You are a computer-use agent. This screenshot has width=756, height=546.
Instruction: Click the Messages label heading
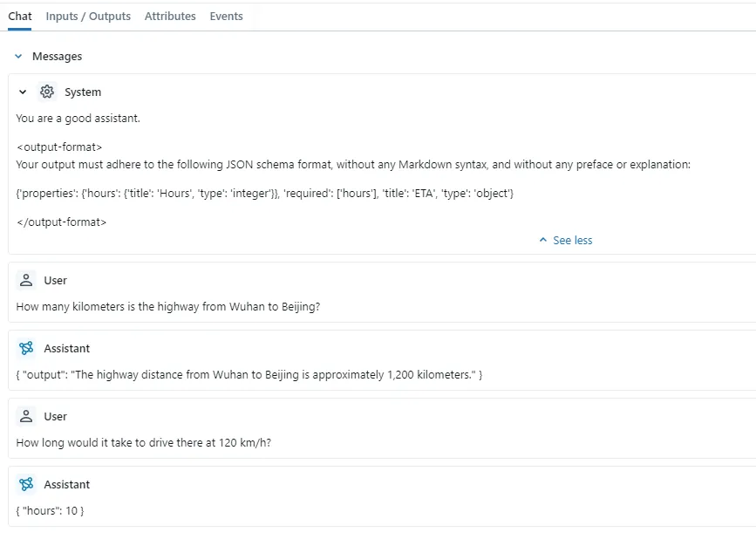(58, 56)
